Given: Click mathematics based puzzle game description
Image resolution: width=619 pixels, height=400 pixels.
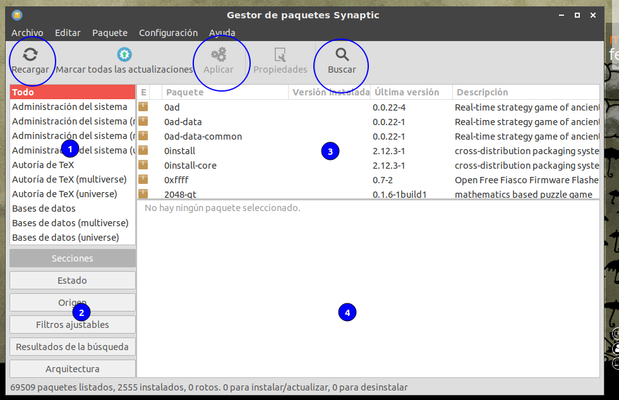Looking at the screenshot, I should coord(523,194).
